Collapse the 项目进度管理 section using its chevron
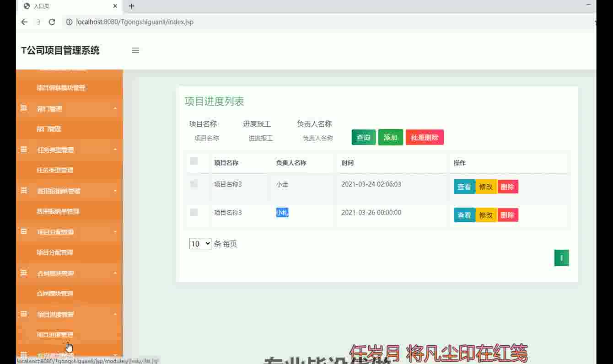This screenshot has width=613, height=364. point(115,315)
